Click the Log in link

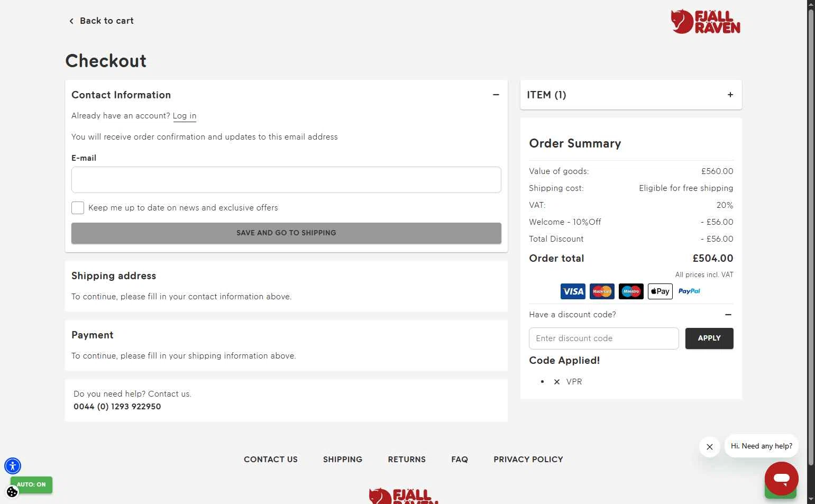[185, 116]
